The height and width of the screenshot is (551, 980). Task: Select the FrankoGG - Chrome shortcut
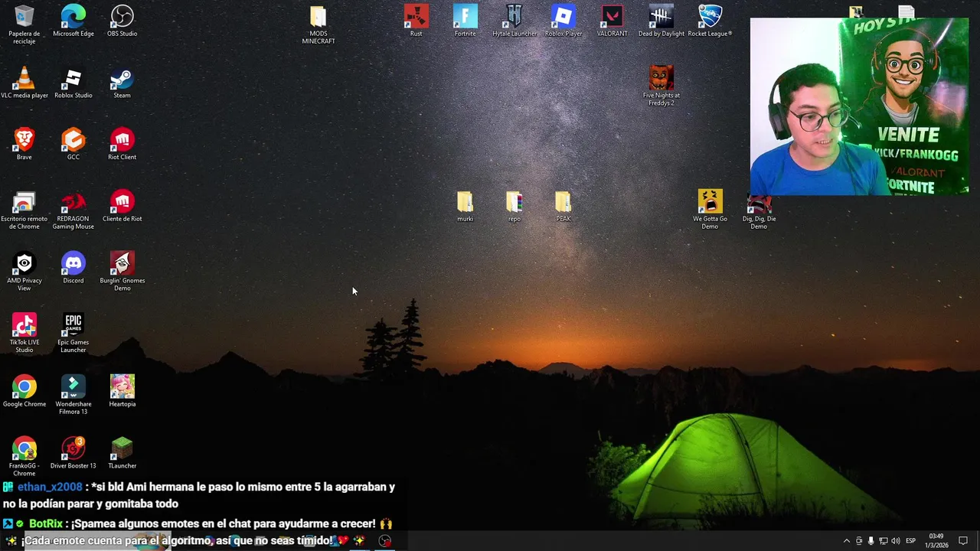coord(24,457)
